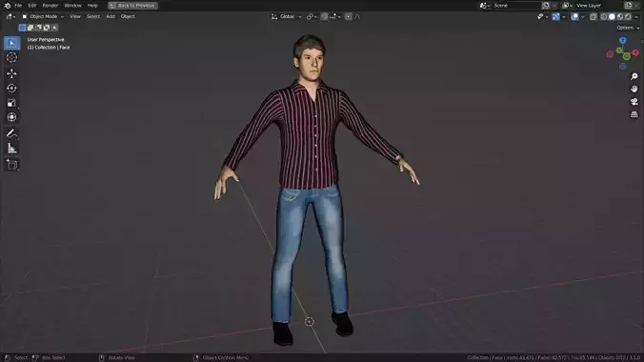
Task: Choose the Move tool
Action: 11,73
